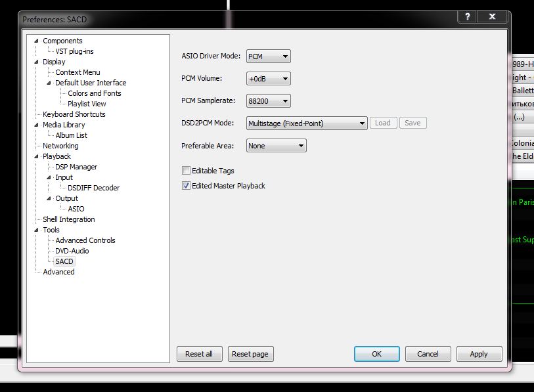The width and height of the screenshot is (534, 392).
Task: Select the Input page
Action: [64, 177]
